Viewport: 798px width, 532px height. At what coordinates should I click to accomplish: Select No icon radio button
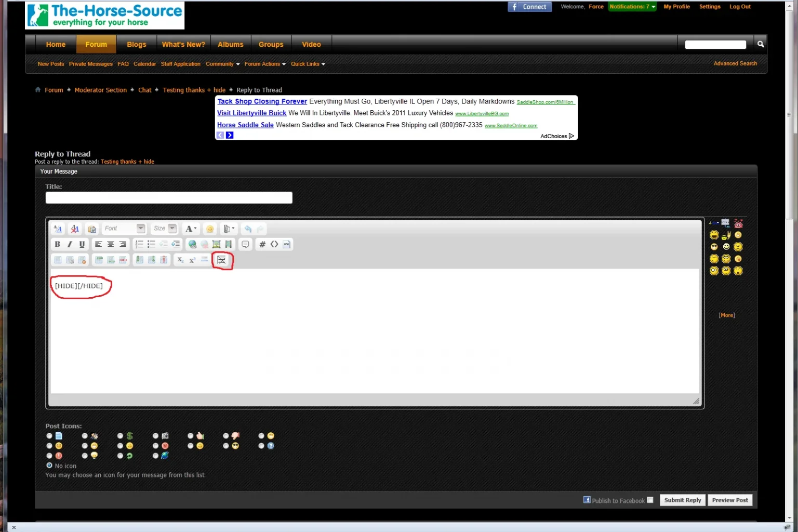pyautogui.click(x=49, y=465)
